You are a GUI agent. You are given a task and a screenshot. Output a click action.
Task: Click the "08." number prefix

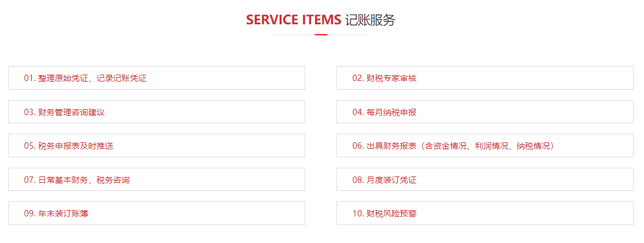point(358,180)
